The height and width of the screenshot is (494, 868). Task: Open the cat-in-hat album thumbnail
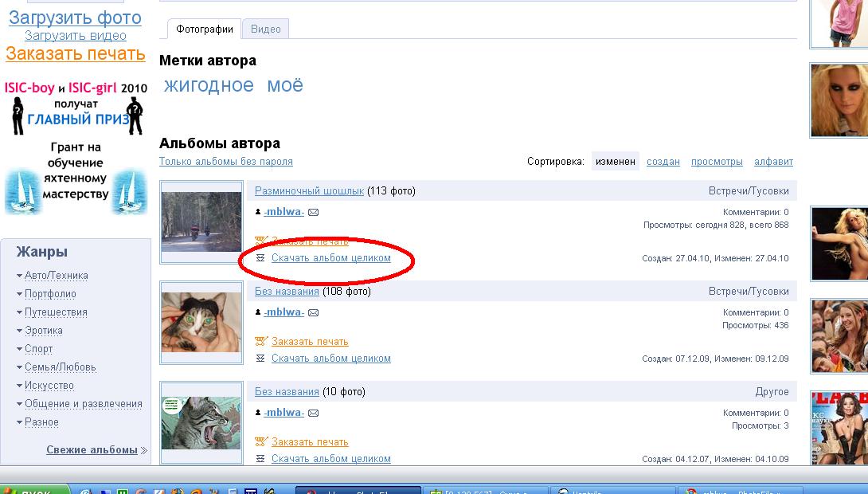click(x=201, y=321)
